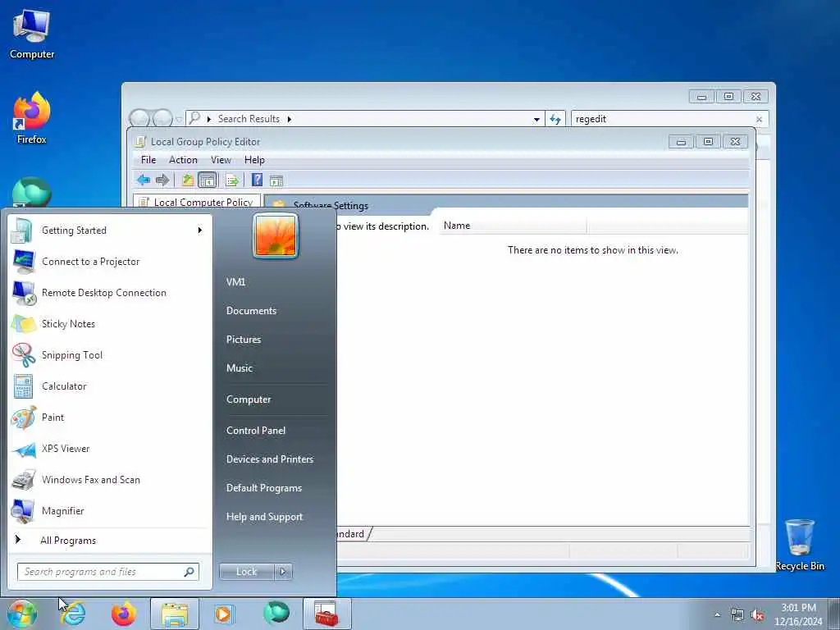The width and height of the screenshot is (840, 630).
Task: Launch Calculator from Start menu
Action: [110, 386]
